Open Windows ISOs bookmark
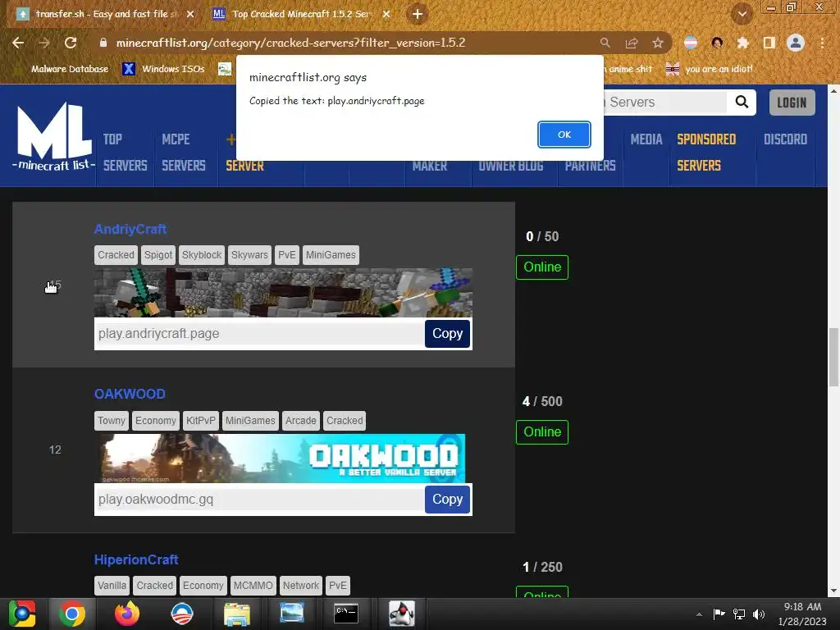This screenshot has width=840, height=630. 164,69
